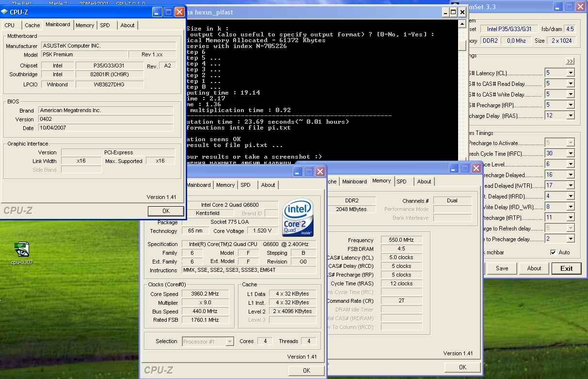
Task: Click Save button in MemSet
Action: [502, 268]
